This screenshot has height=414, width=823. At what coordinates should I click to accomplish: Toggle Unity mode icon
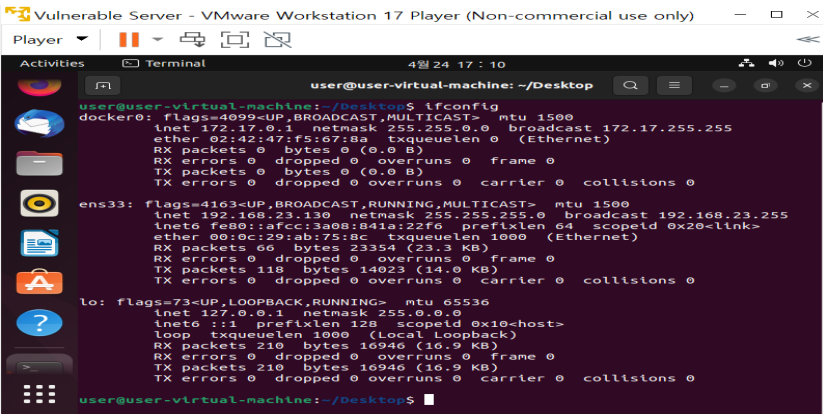[x=277, y=39]
